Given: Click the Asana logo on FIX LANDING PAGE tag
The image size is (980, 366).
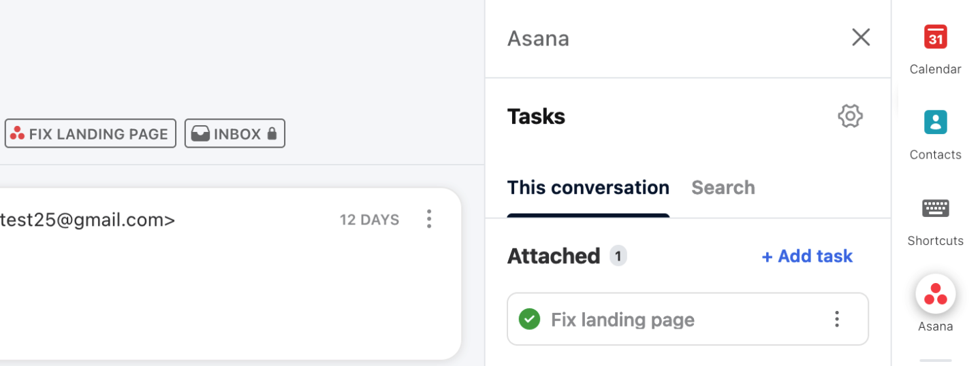Looking at the screenshot, I should tap(18, 133).
